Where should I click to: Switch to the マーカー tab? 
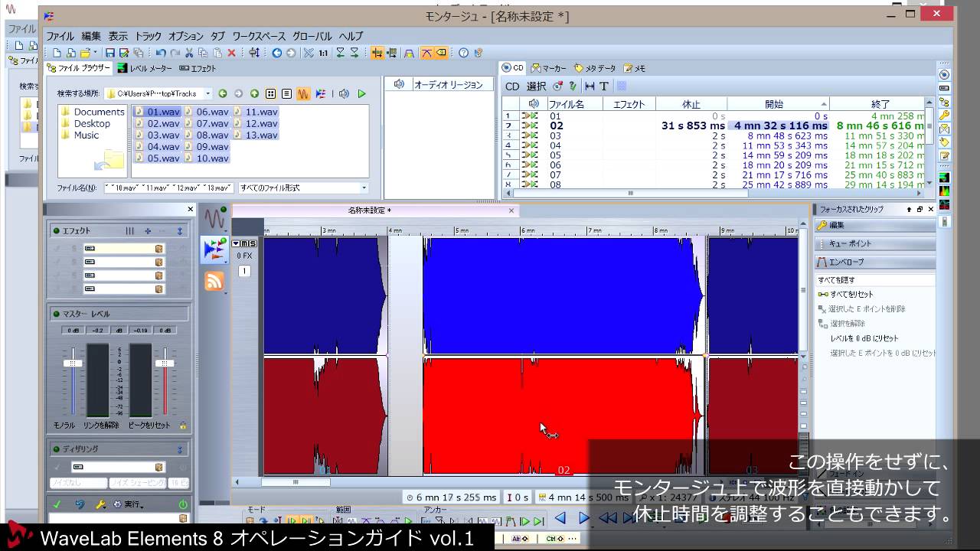coord(549,68)
